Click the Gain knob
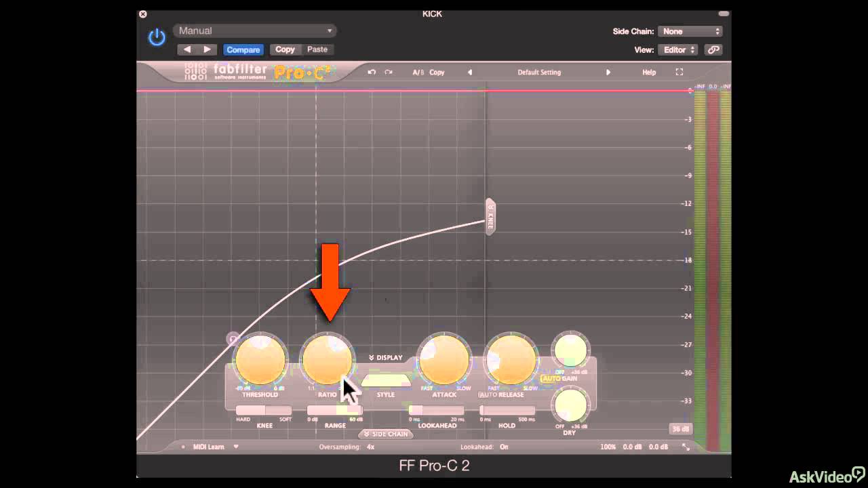 (570, 350)
